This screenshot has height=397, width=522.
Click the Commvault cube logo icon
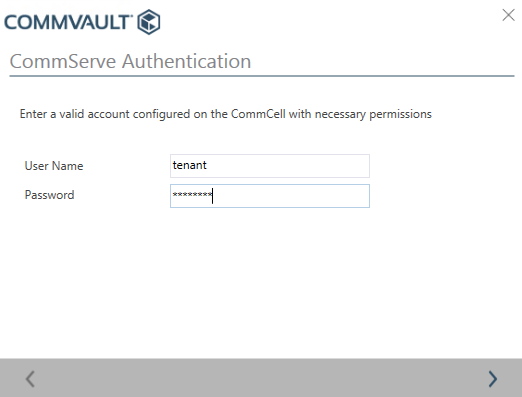149,22
